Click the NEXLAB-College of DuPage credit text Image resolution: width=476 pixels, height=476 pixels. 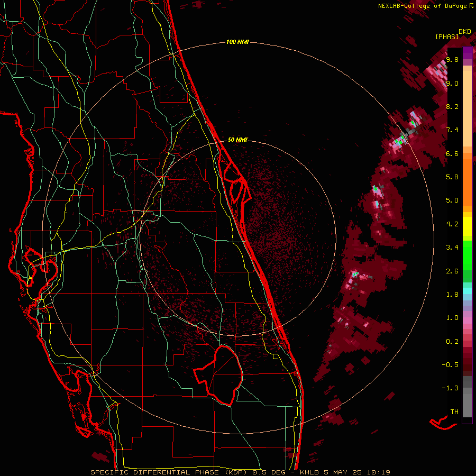(x=422, y=6)
